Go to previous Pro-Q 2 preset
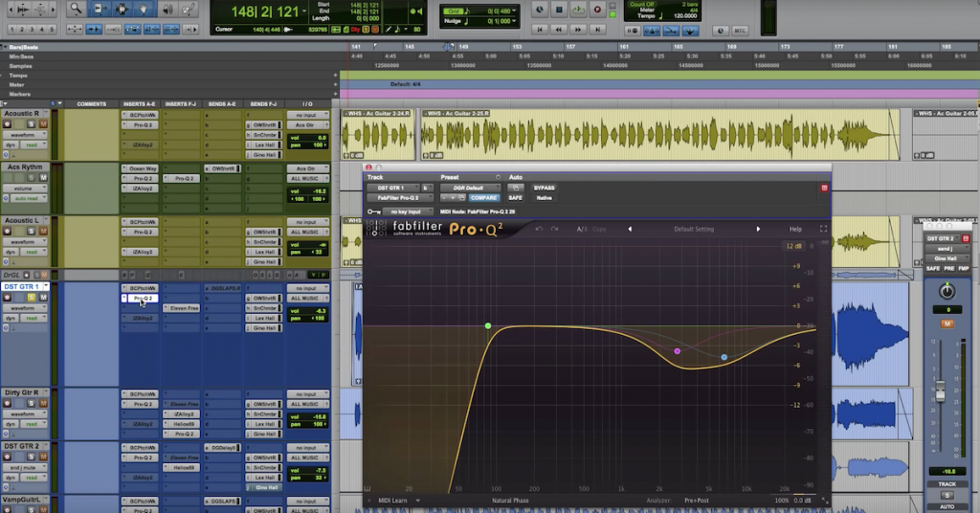The height and width of the screenshot is (513, 980). [630, 230]
